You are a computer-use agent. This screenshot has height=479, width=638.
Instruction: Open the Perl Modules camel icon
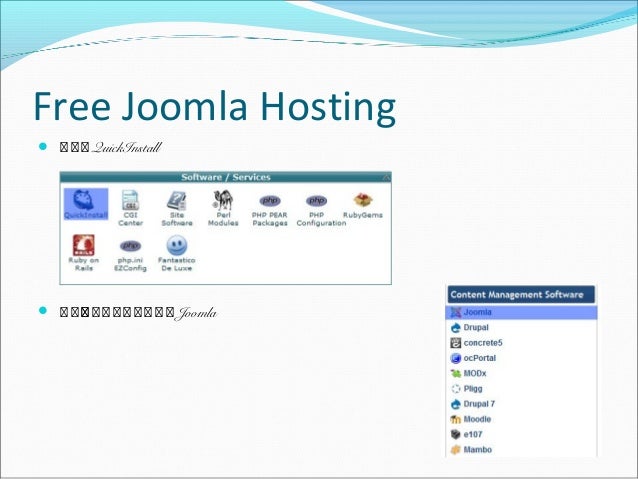223,200
